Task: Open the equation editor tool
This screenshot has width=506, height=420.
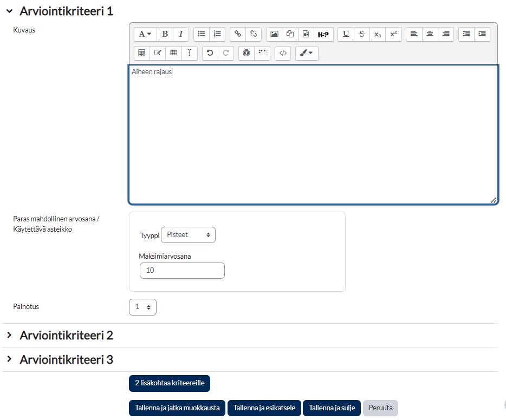Action: pos(142,53)
